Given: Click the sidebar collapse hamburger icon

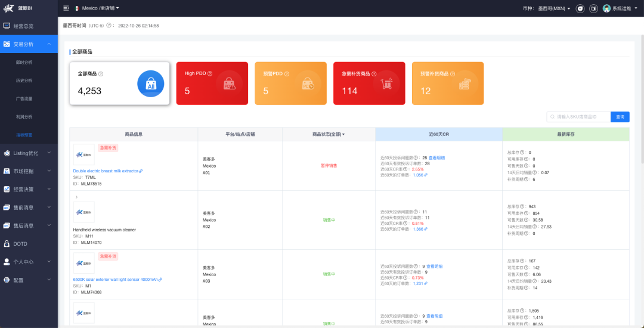Looking at the screenshot, I should coord(66,8).
